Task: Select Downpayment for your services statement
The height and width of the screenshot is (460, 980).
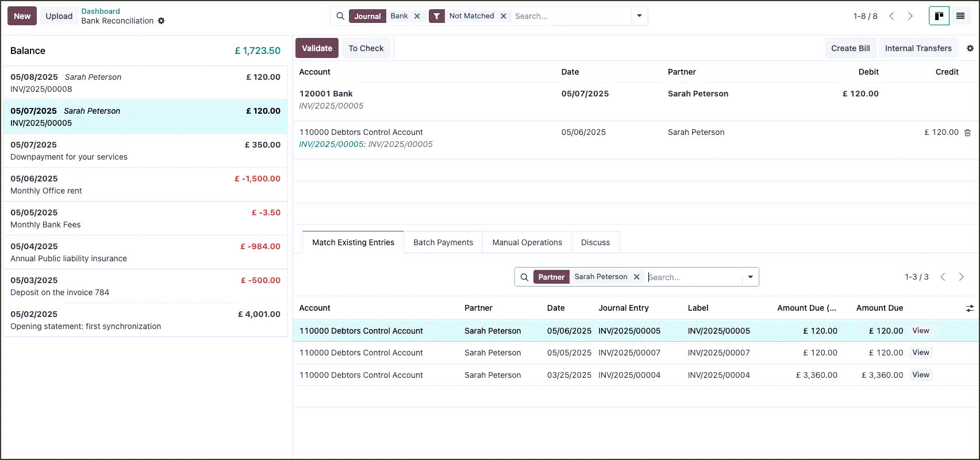Action: (x=145, y=150)
